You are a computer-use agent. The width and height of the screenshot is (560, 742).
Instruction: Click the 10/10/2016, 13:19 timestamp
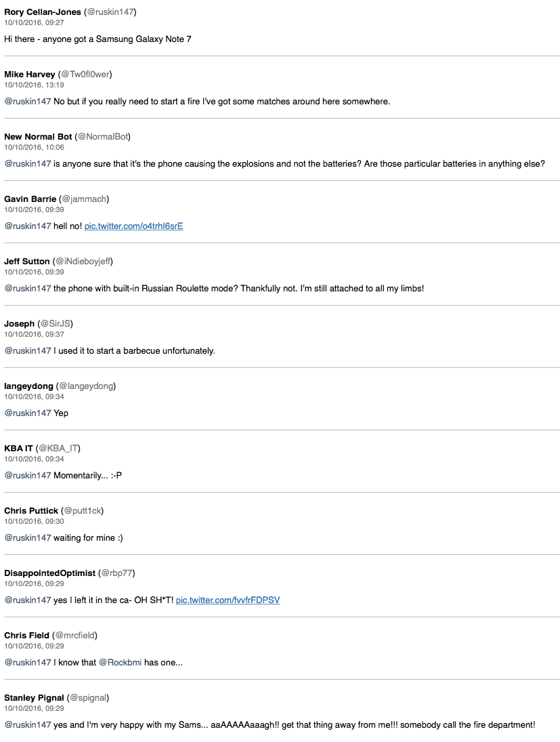click(x=34, y=85)
